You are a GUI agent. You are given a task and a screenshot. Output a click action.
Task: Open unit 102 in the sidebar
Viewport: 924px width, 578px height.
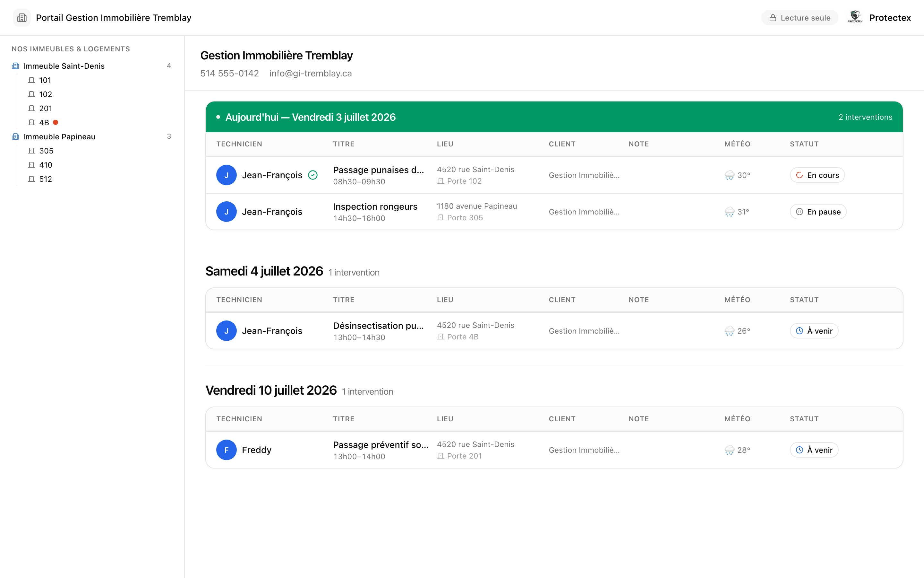(46, 94)
